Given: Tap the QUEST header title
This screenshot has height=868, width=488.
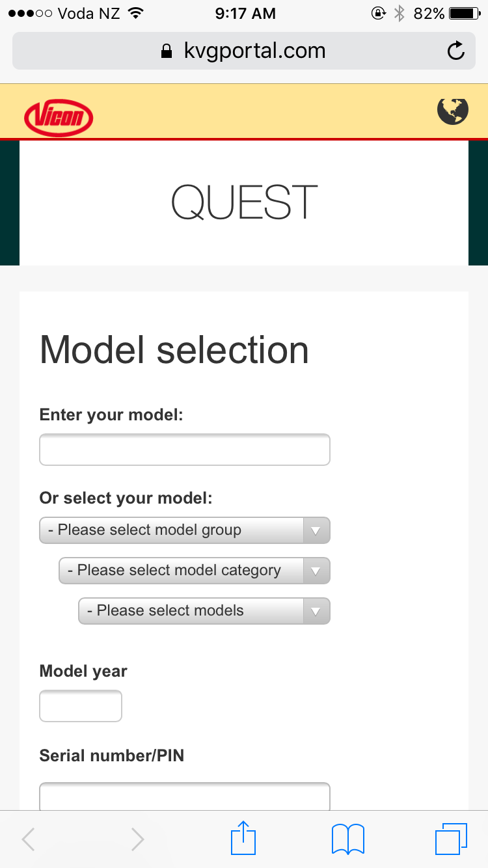Looking at the screenshot, I should tap(244, 202).
